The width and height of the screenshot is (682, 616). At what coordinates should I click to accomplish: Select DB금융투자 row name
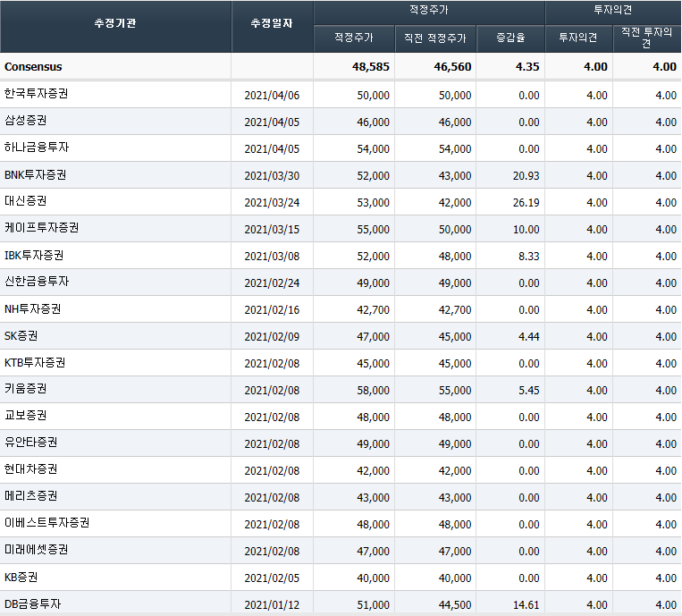coord(32,603)
